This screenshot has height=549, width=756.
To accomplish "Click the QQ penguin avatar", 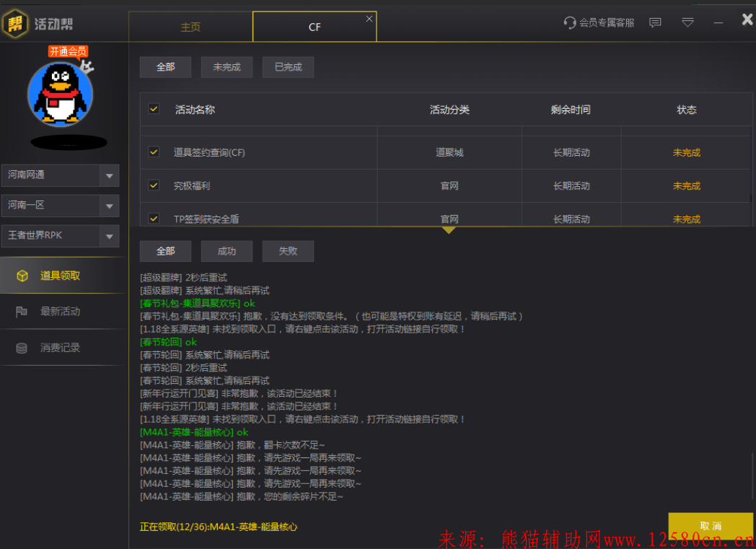I will pos(61,94).
